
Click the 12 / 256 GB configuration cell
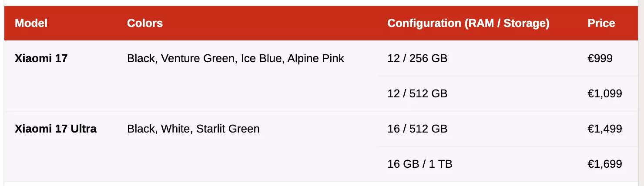coord(417,59)
